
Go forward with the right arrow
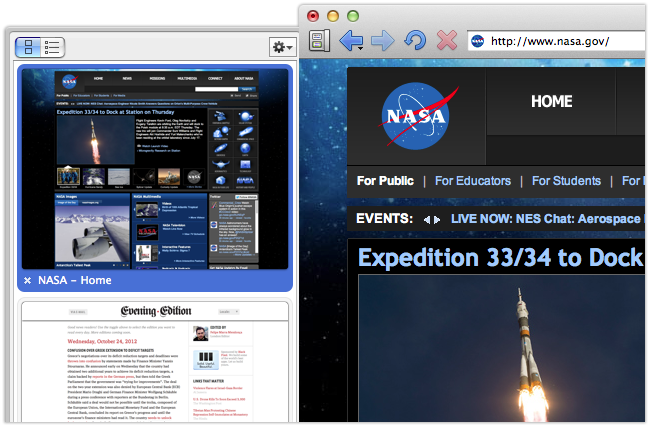383,41
